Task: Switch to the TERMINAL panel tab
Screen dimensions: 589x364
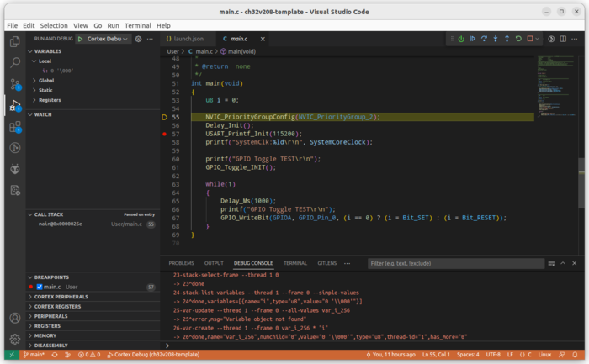Action: click(294, 263)
